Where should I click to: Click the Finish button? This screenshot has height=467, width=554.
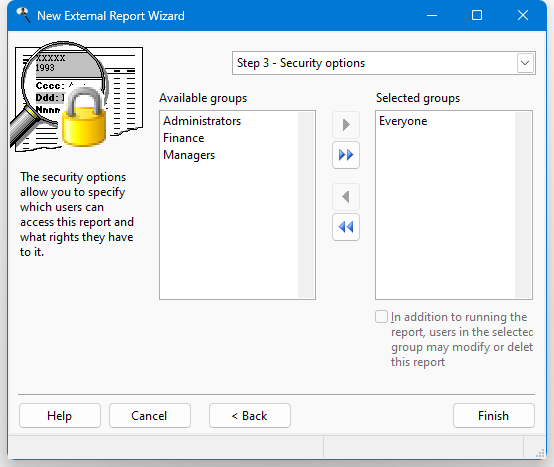click(494, 416)
